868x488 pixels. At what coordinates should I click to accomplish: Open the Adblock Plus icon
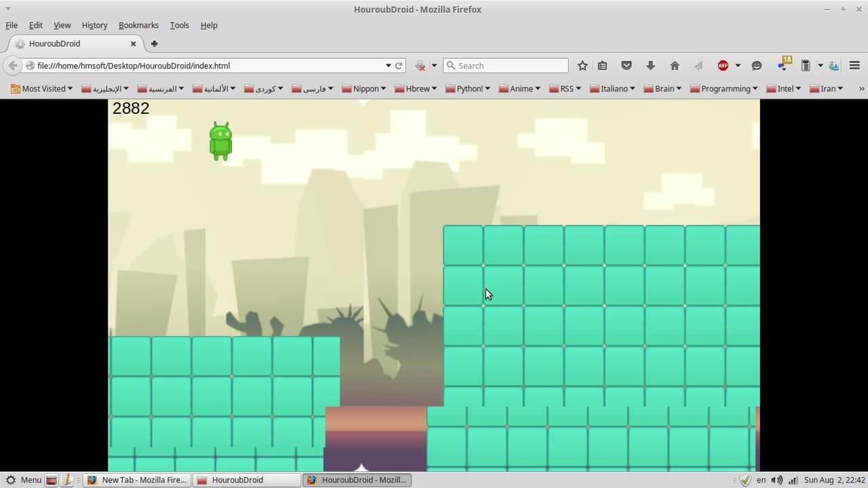coord(723,66)
